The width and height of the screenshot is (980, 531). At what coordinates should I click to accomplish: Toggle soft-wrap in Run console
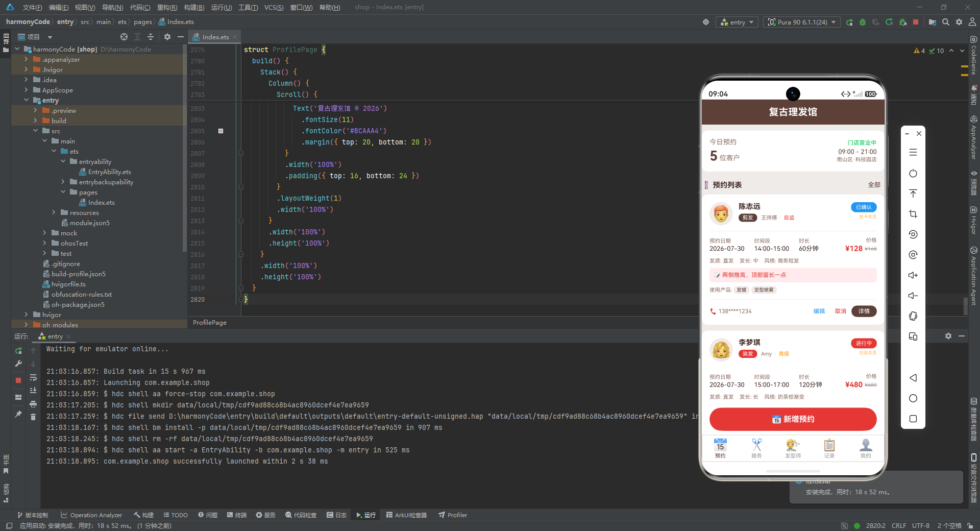[x=33, y=377]
